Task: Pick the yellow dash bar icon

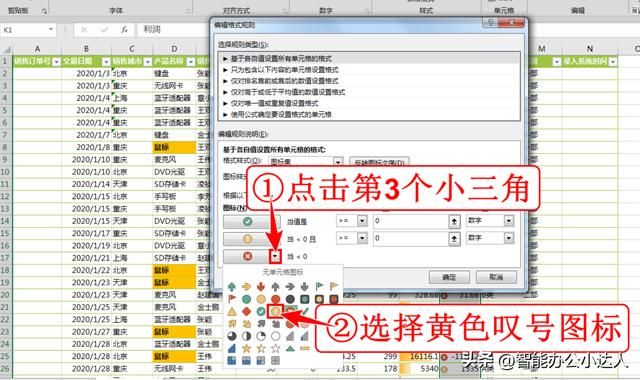Action: click(304, 349)
